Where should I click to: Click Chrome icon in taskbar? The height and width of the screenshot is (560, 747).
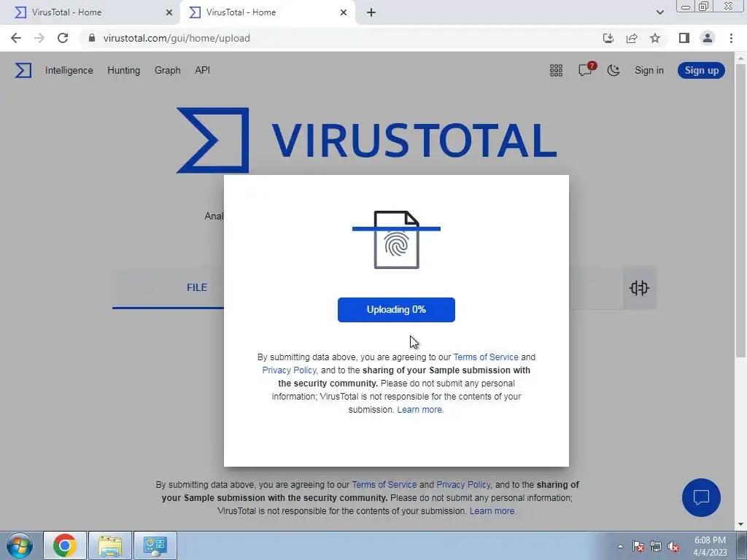[65, 545]
